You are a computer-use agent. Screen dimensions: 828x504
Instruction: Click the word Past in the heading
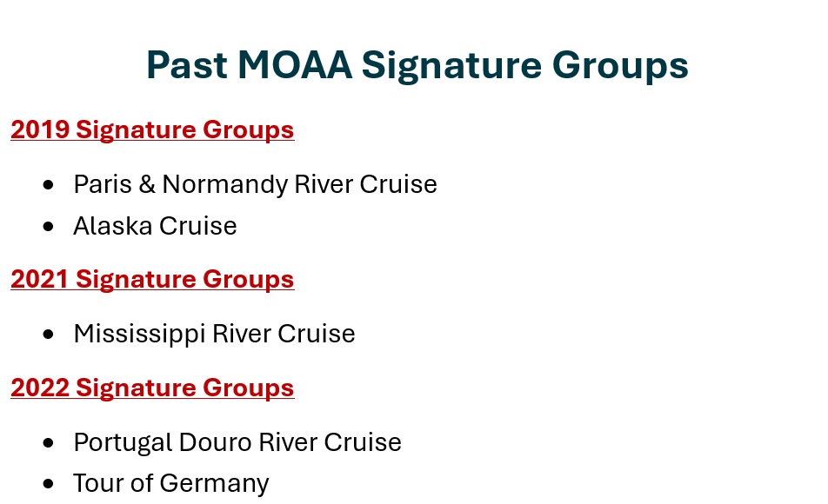tap(184, 66)
